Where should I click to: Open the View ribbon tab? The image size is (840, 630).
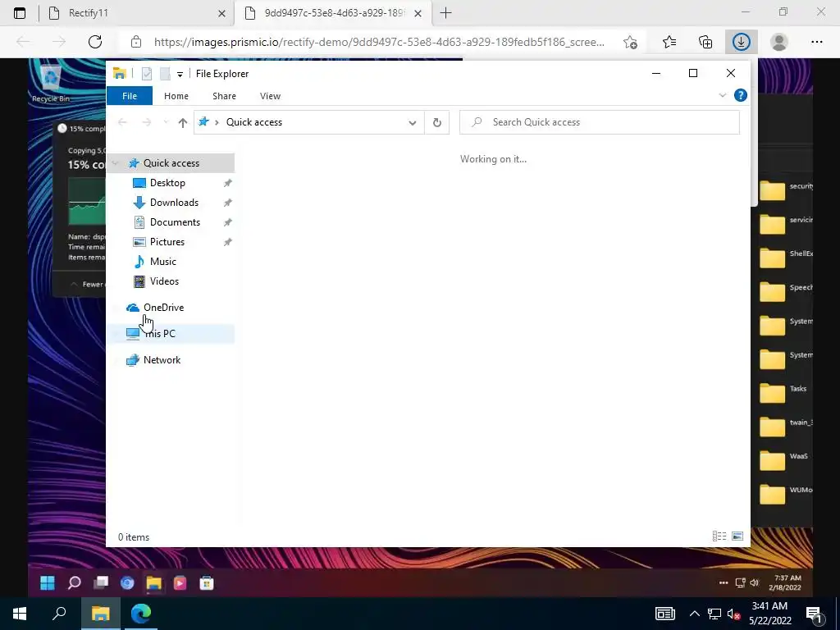click(x=270, y=96)
